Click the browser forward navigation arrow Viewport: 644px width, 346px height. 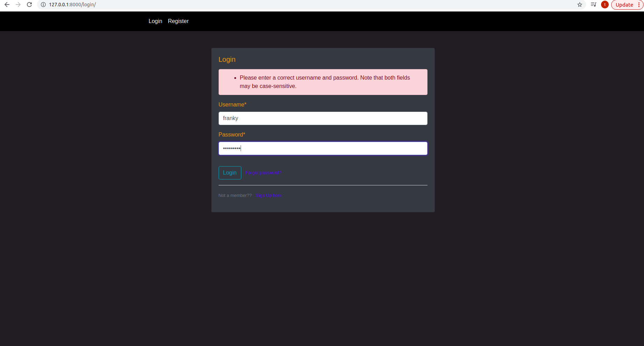[18, 5]
